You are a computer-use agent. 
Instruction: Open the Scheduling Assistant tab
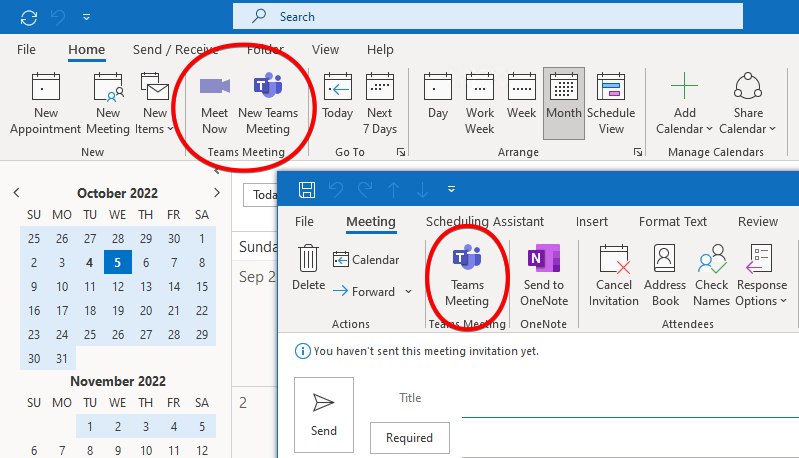tap(485, 222)
